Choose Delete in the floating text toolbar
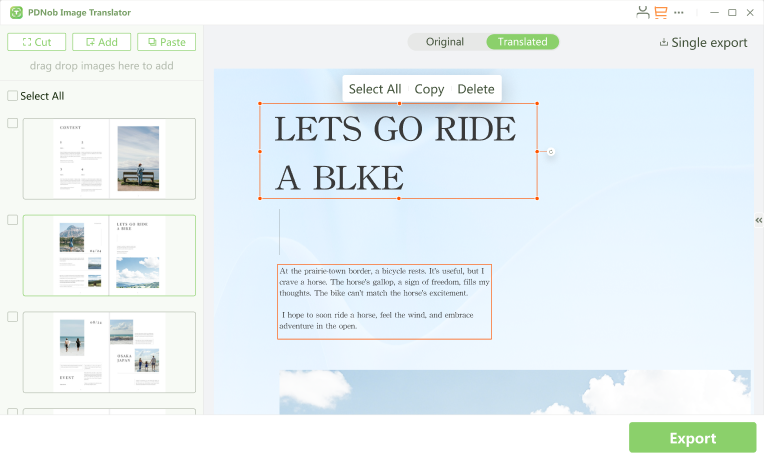Image resolution: width=764 pixels, height=458 pixels. 476,89
